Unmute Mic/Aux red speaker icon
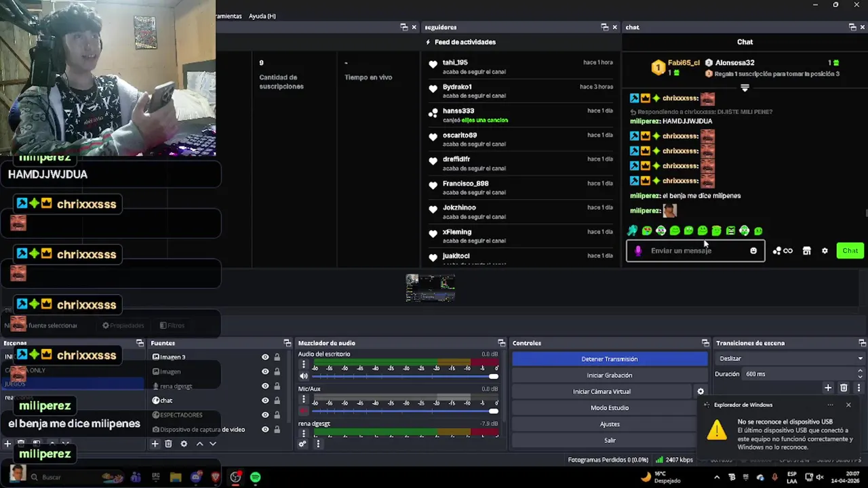868x488 pixels. (x=304, y=411)
